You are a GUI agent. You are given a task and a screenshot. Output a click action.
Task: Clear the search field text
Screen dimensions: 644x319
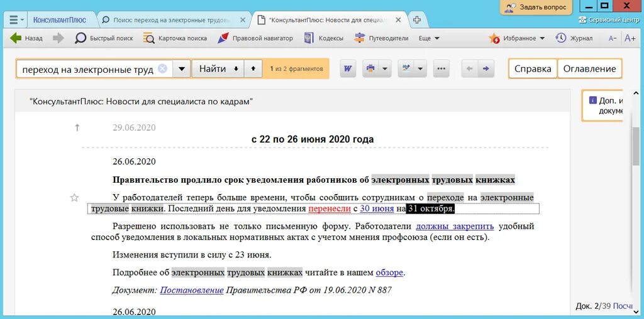(x=163, y=69)
